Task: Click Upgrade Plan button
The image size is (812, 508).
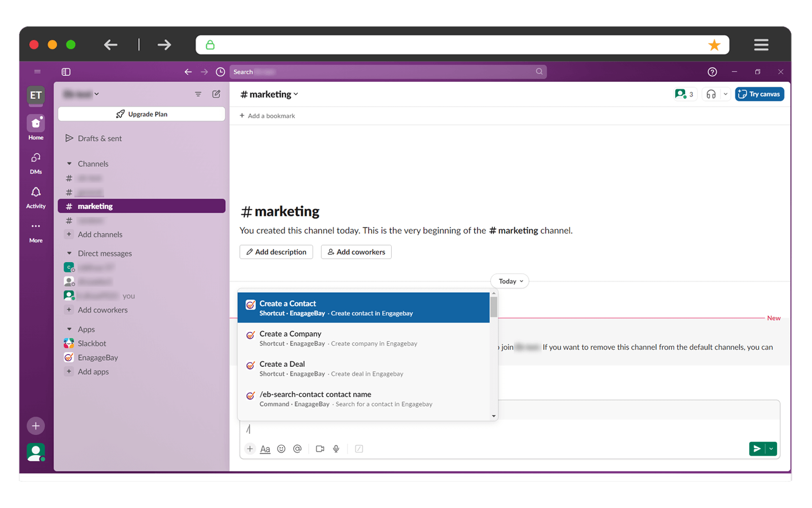Action: pyautogui.click(x=142, y=114)
